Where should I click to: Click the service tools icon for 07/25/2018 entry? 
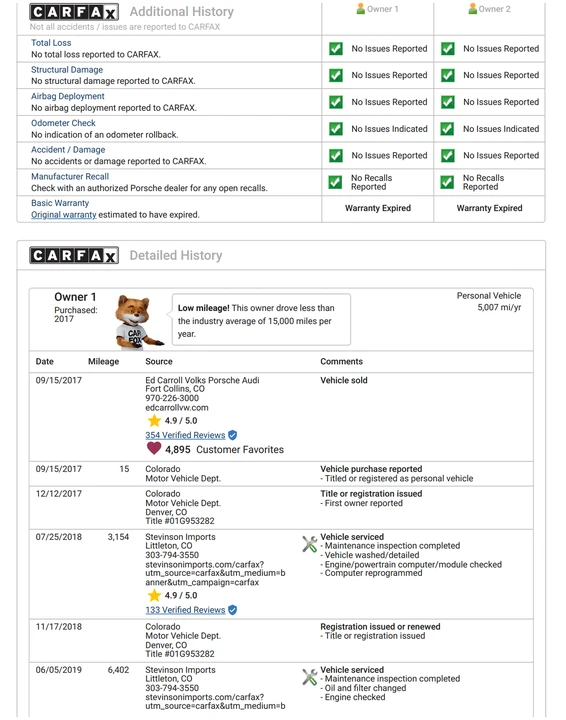point(309,544)
